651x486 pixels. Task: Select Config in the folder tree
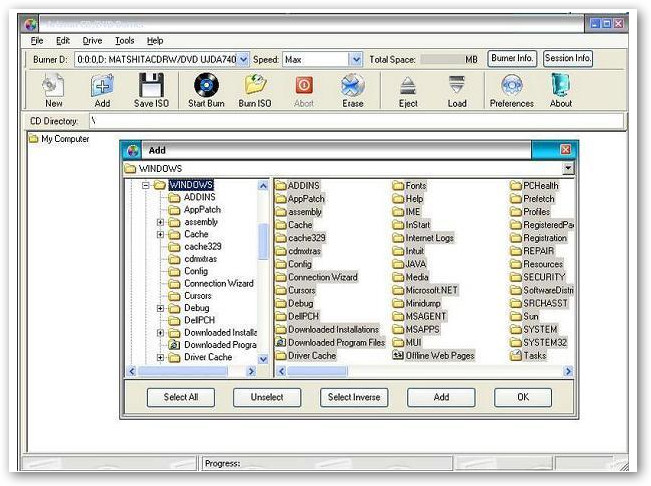tap(196, 271)
